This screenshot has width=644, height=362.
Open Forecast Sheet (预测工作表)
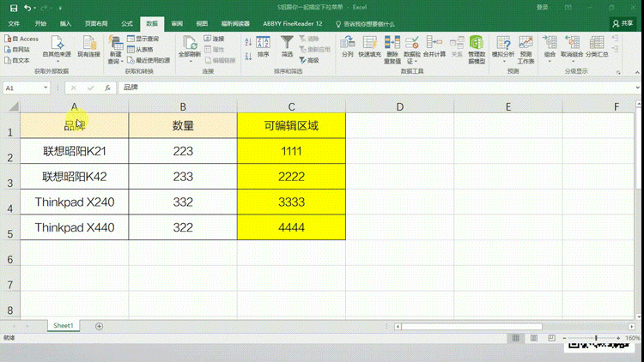tap(526, 49)
